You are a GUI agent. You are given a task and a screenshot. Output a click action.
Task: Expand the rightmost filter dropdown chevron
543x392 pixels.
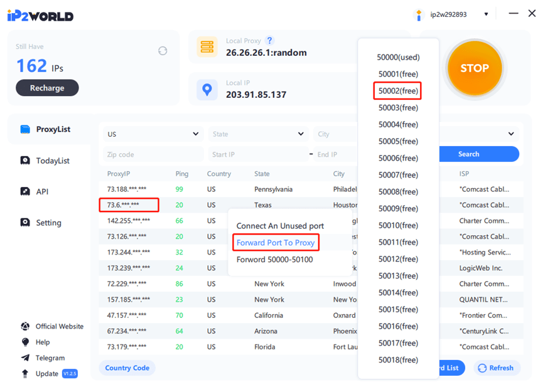point(511,134)
